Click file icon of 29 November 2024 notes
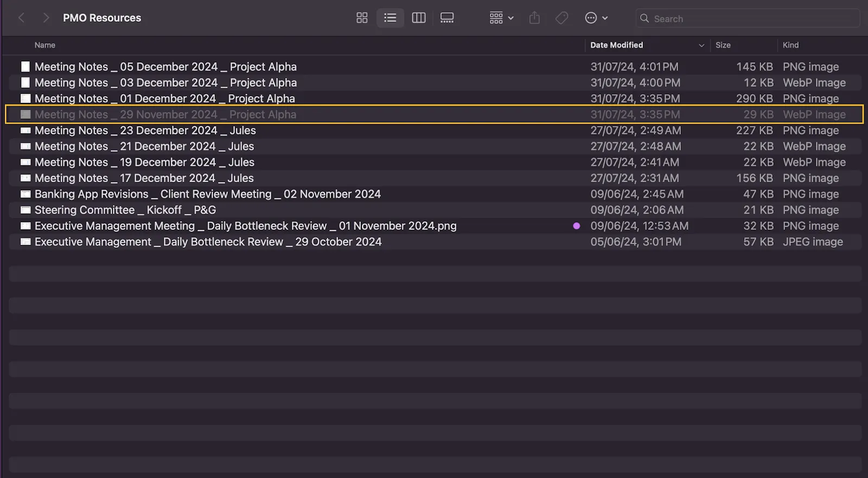 click(x=25, y=114)
